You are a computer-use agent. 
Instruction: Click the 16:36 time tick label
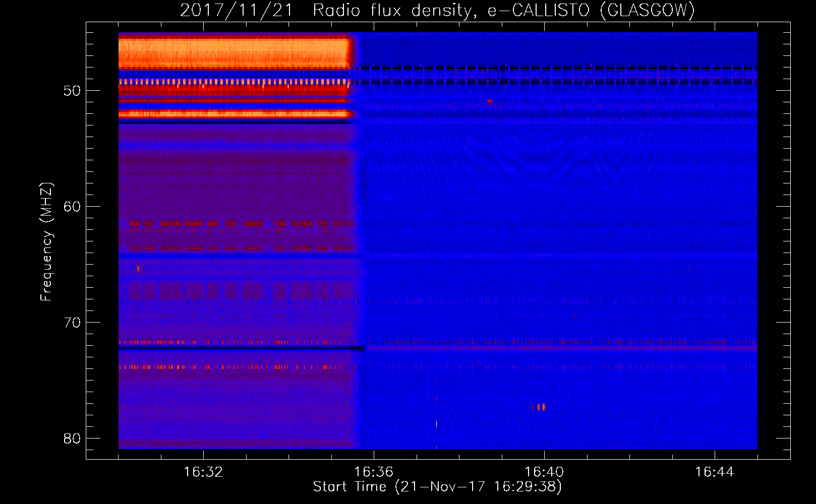374,472
